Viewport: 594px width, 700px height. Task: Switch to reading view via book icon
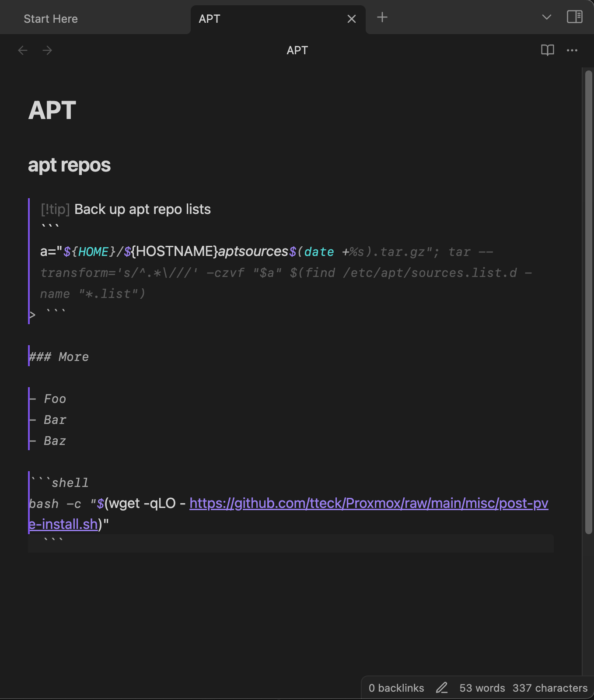[x=547, y=50]
